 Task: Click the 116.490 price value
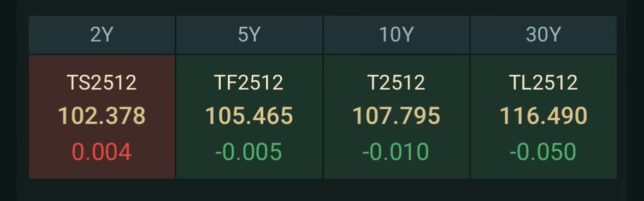click(x=543, y=116)
